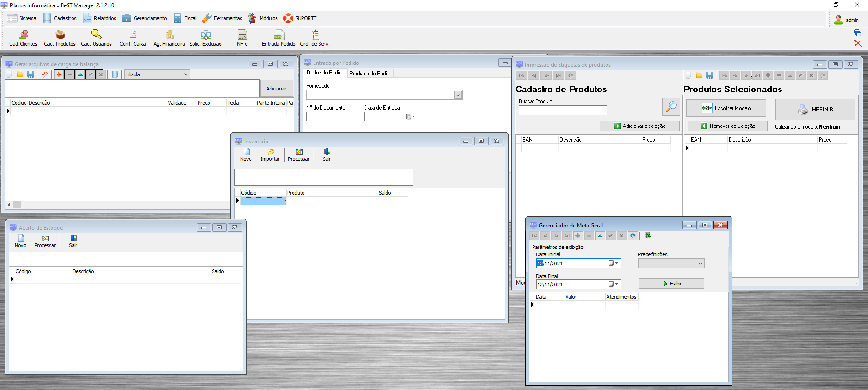Click the IMPRIMIR button
Viewport: 868px width, 390px height.
815,110
